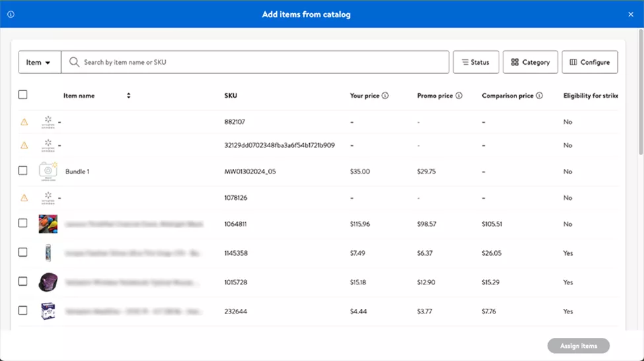Check the box for Bundle 1
This screenshot has width=644, height=361.
tap(23, 170)
